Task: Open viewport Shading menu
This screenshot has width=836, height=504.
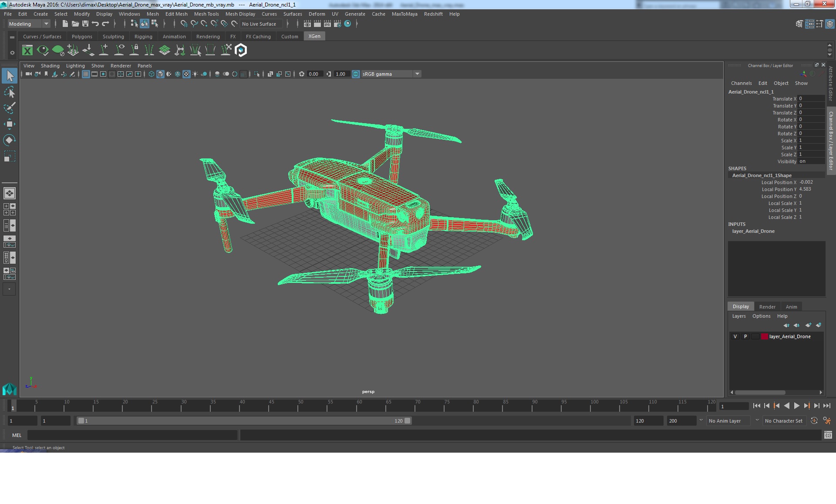Action: (50, 66)
